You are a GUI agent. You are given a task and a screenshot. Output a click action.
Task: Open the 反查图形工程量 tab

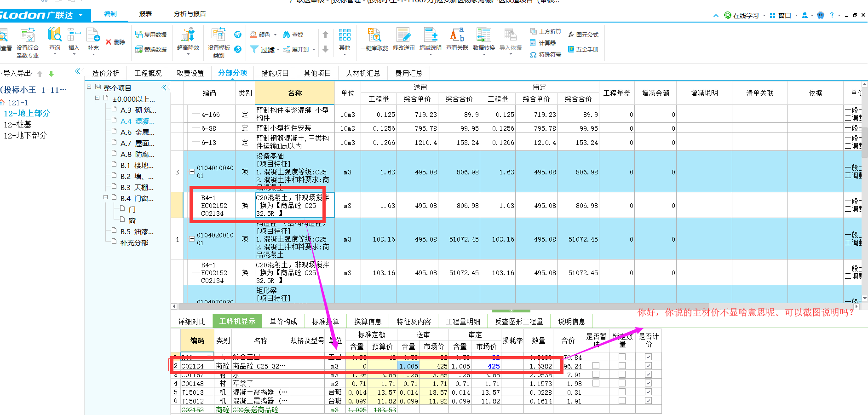coord(519,322)
